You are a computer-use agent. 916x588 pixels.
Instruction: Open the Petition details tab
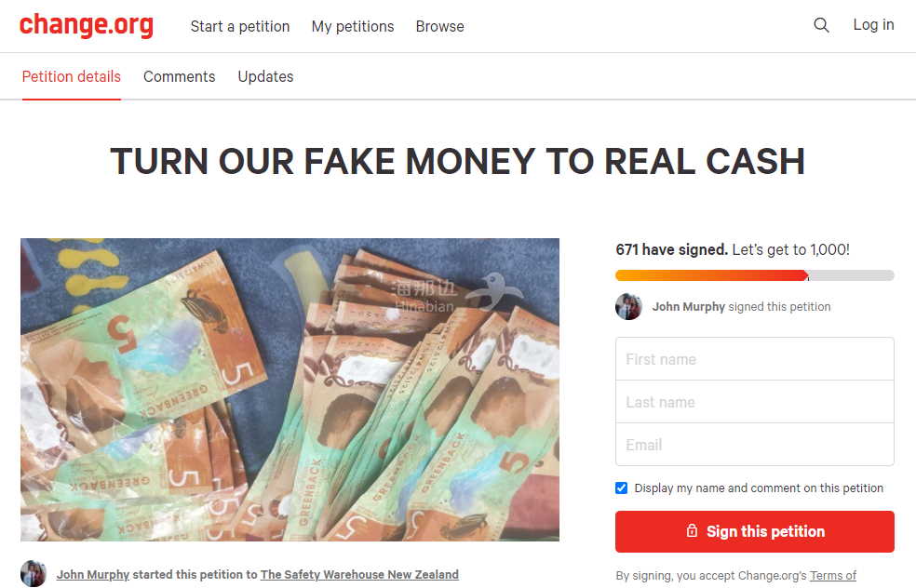coord(72,77)
